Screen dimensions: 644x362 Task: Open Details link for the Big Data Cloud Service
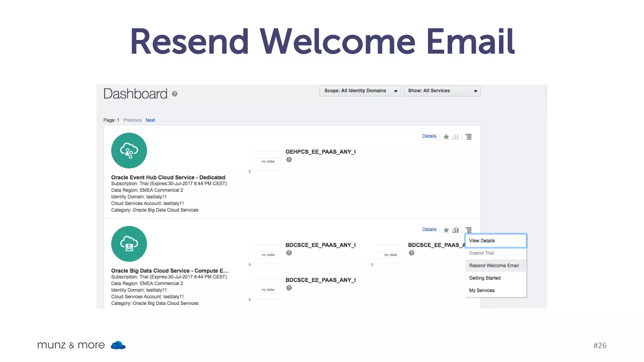pyautogui.click(x=429, y=229)
